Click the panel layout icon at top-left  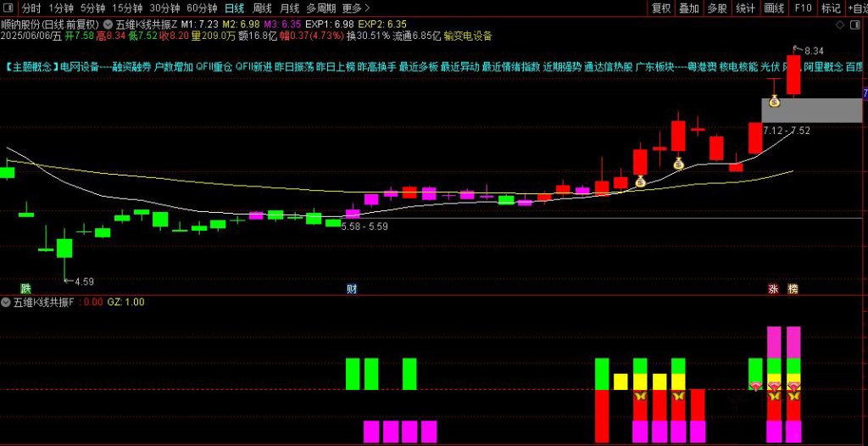point(8,8)
